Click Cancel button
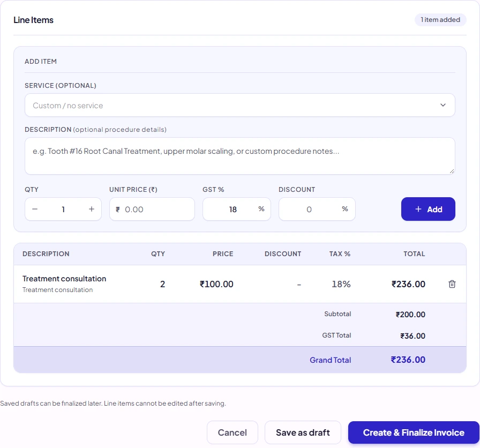Screen dimensions: 480x448 [x=232, y=432]
